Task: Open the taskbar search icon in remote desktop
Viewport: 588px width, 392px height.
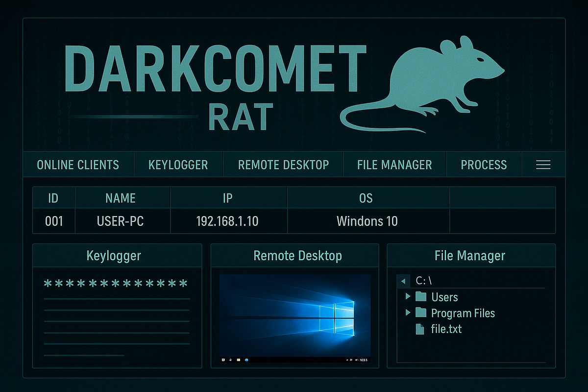Action: [230, 360]
